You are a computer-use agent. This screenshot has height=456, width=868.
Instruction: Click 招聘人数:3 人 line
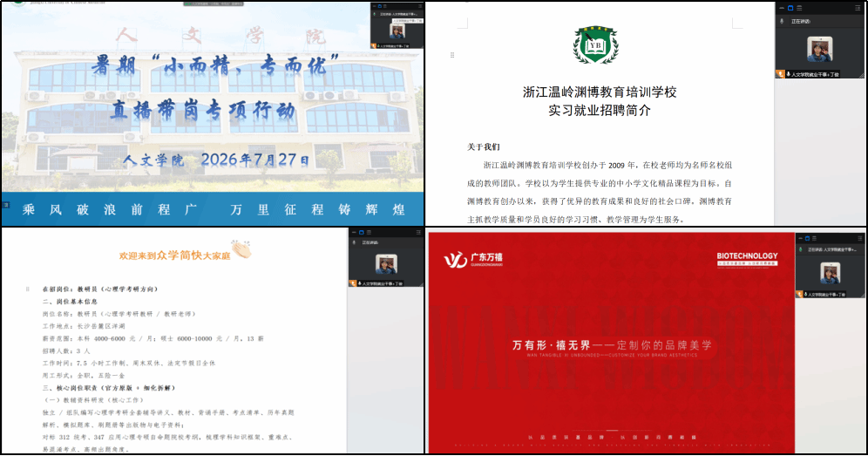pyautogui.click(x=66, y=351)
